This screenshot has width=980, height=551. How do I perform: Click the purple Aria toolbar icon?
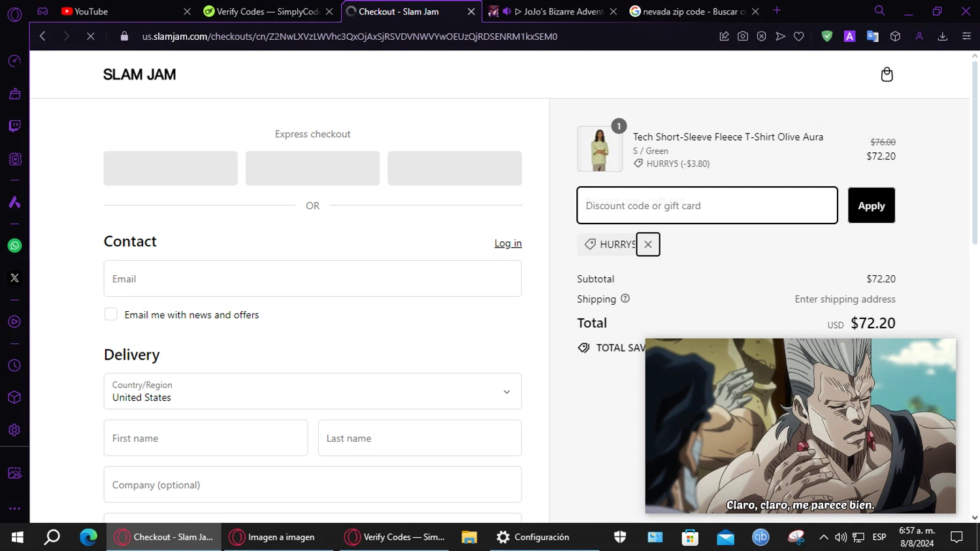850,37
